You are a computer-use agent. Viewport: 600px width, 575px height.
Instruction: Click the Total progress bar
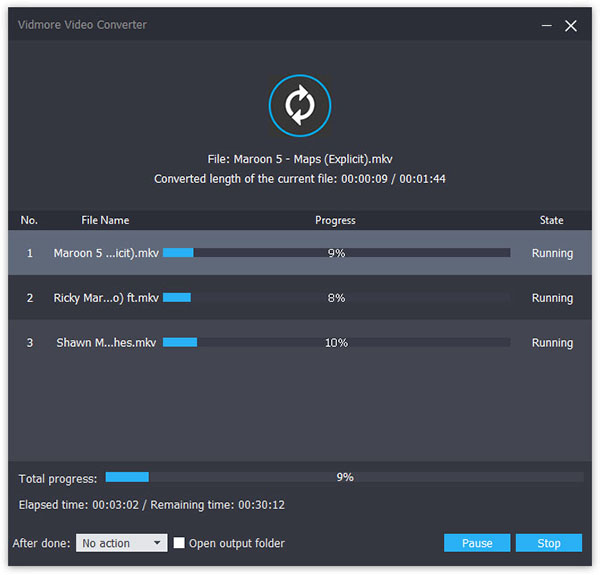coord(344,477)
